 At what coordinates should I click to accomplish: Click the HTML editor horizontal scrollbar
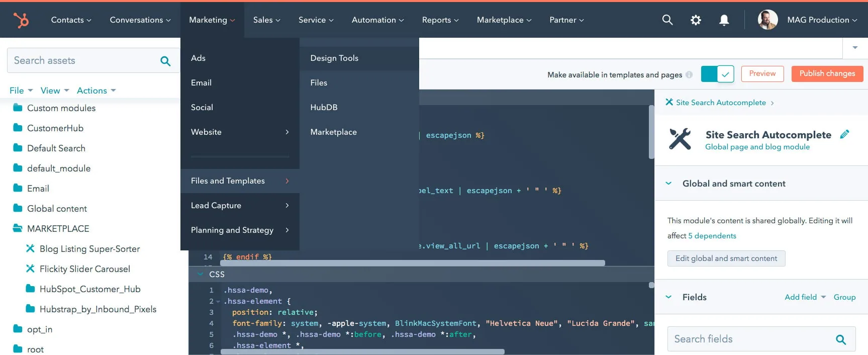pyautogui.click(x=412, y=263)
